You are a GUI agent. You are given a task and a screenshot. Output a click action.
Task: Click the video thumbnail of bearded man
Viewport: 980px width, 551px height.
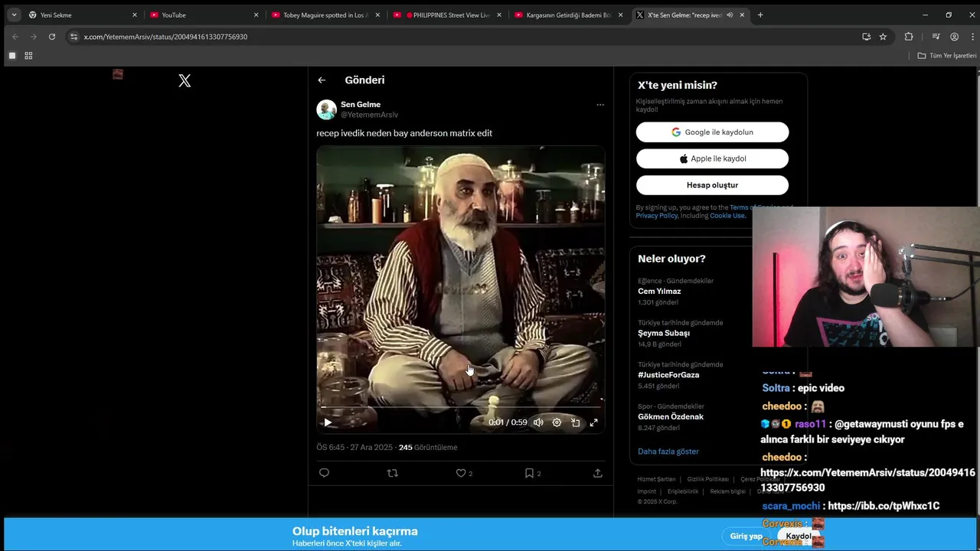(460, 291)
